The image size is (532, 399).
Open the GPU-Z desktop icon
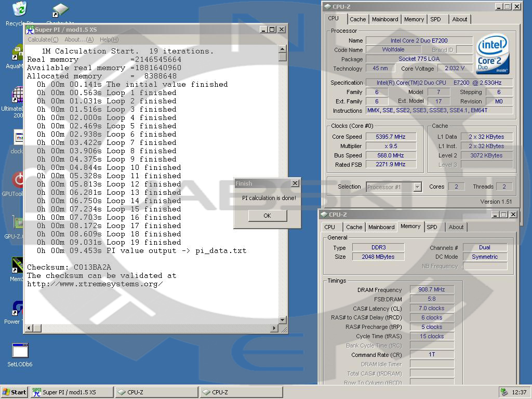pos(18,223)
